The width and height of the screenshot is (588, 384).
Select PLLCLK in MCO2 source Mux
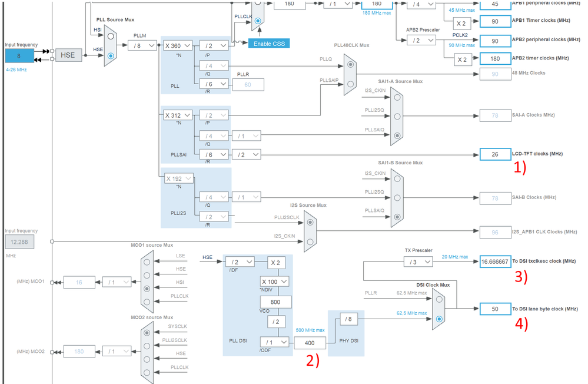click(147, 372)
